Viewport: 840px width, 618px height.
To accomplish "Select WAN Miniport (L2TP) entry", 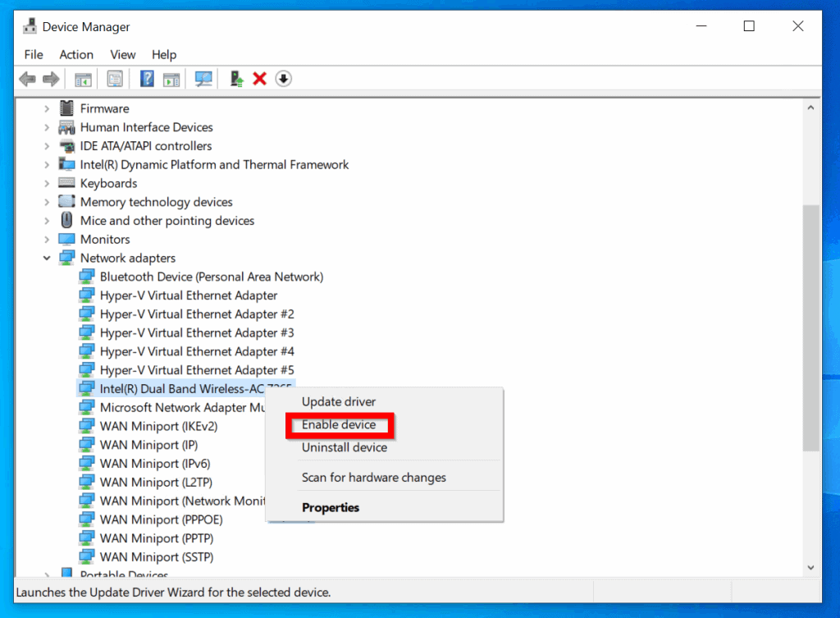I will (156, 483).
